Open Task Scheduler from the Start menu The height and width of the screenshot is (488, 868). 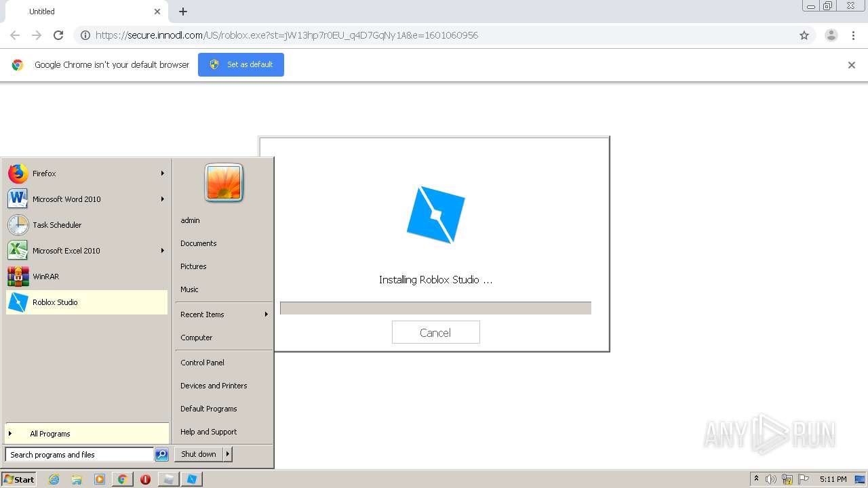[86, 225]
